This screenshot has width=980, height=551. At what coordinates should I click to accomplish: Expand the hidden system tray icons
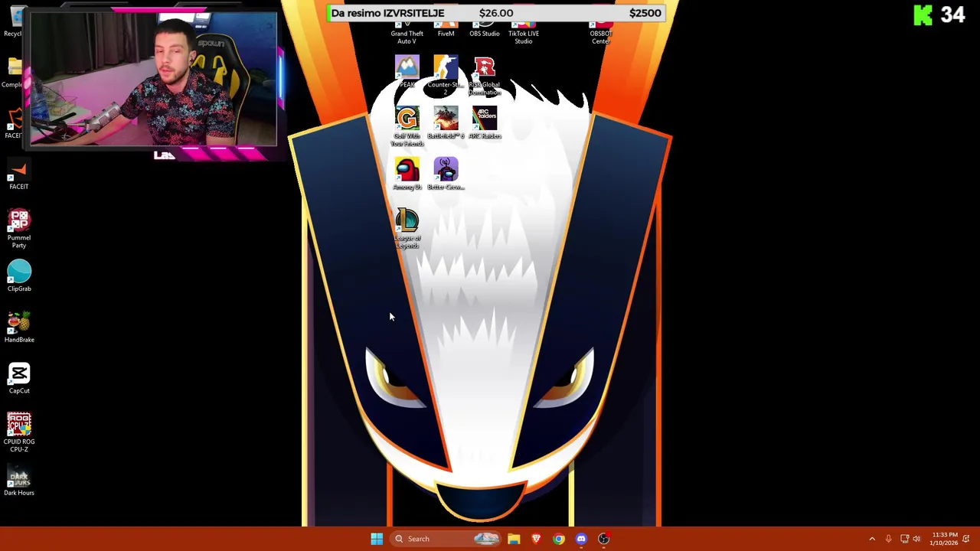872,539
